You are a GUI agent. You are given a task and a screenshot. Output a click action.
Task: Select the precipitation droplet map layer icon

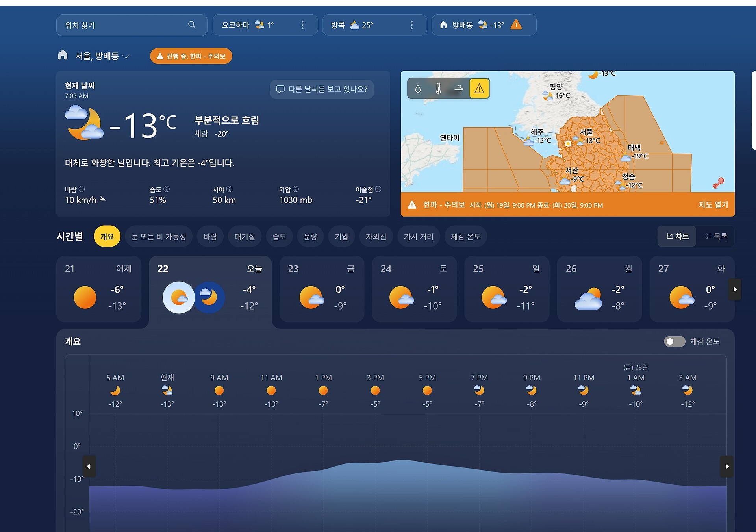pyautogui.click(x=418, y=89)
